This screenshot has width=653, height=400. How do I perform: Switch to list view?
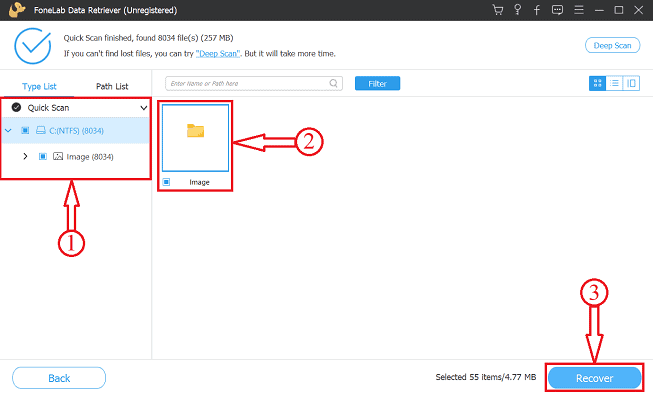[x=614, y=83]
